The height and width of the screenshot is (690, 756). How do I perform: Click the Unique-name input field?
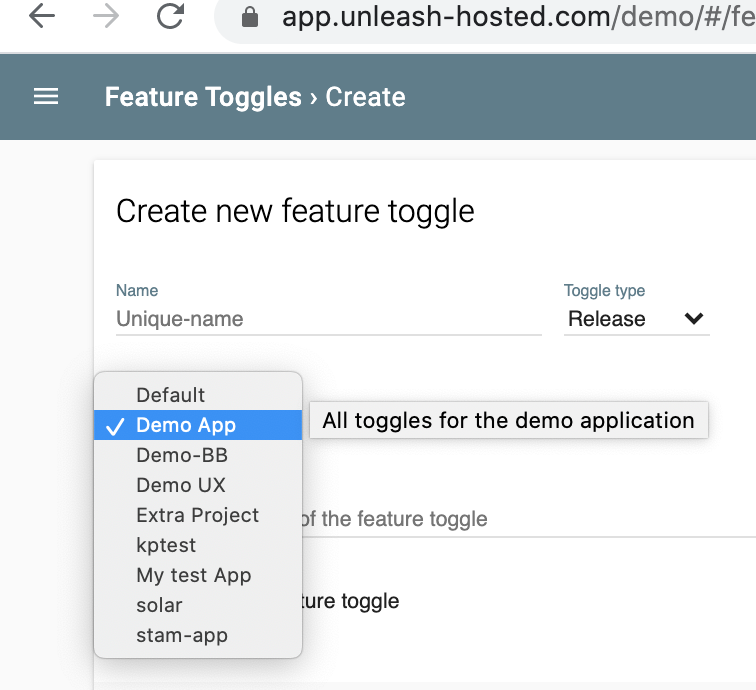click(x=328, y=319)
